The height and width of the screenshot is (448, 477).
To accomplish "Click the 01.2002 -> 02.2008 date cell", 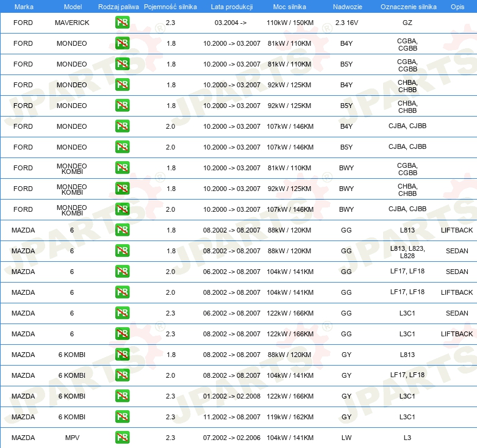I will 232,396.
